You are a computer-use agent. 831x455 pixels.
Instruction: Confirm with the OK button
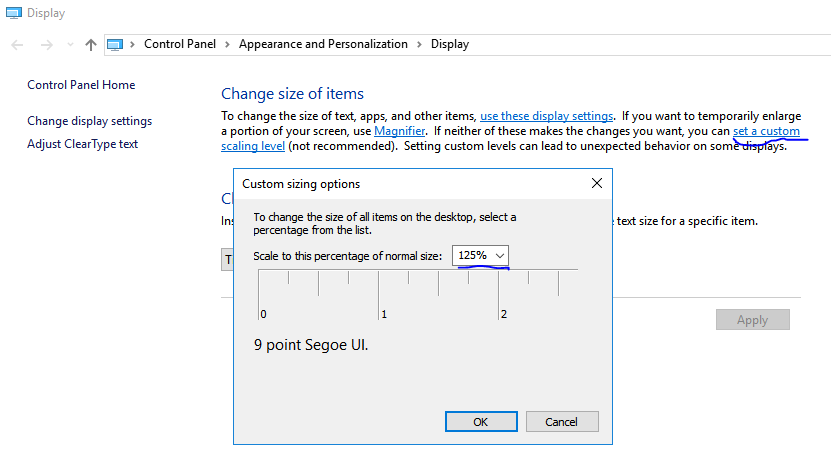pyautogui.click(x=481, y=422)
